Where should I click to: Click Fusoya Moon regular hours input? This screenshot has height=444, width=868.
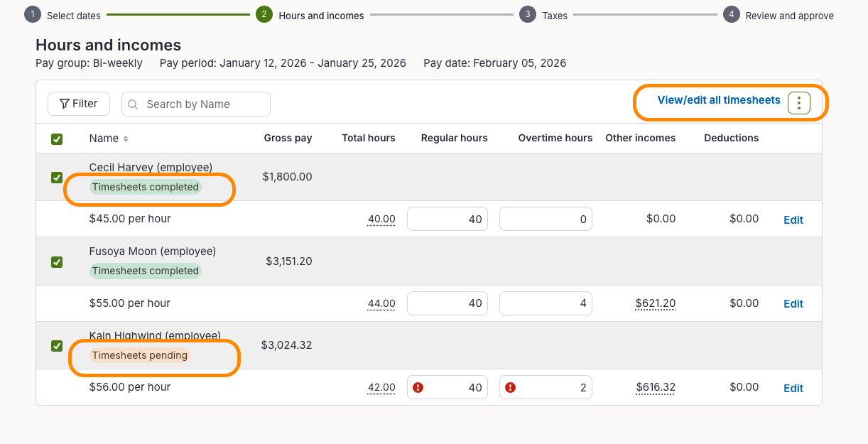click(447, 303)
